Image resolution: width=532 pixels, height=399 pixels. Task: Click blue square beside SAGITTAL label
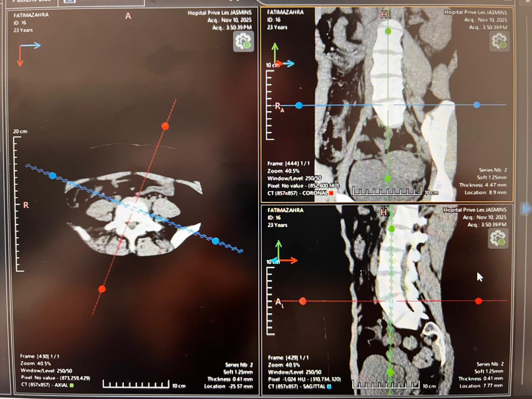pyautogui.click(x=329, y=387)
